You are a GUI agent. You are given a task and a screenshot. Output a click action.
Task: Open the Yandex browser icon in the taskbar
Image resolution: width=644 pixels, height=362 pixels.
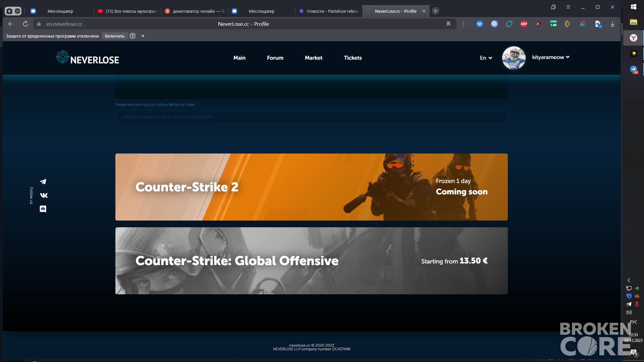click(x=634, y=38)
